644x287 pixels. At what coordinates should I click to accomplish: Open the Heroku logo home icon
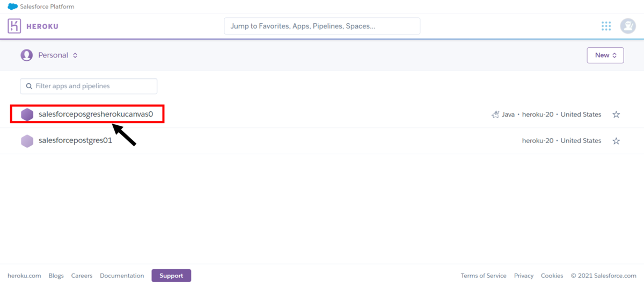point(14,26)
